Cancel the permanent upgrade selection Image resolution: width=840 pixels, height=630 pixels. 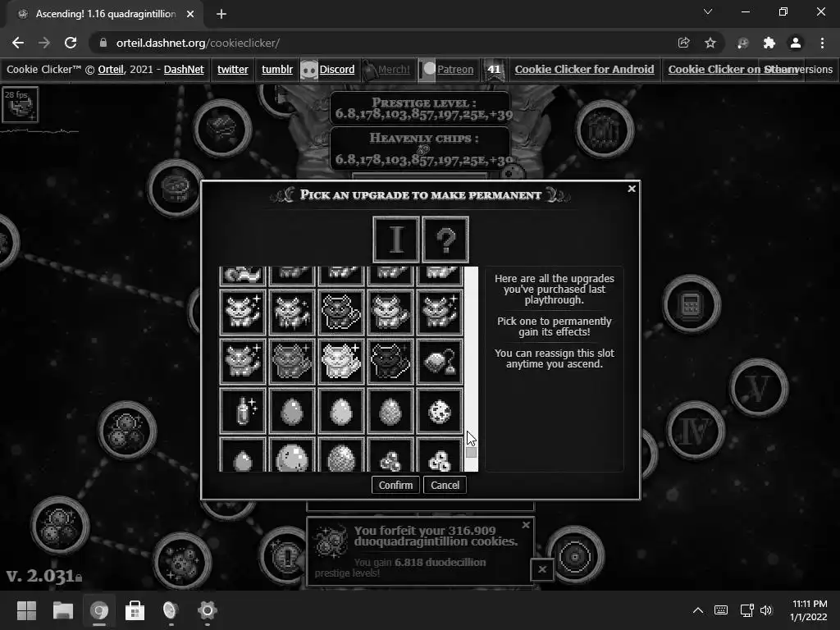pyautogui.click(x=445, y=485)
